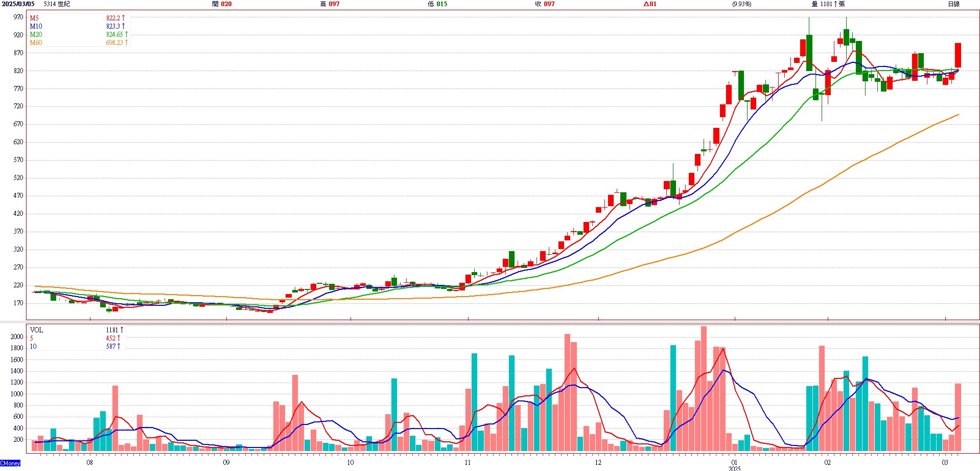This screenshot has width=980, height=471.
Task: Select the M5 moving average legend label
Action: tap(34, 18)
